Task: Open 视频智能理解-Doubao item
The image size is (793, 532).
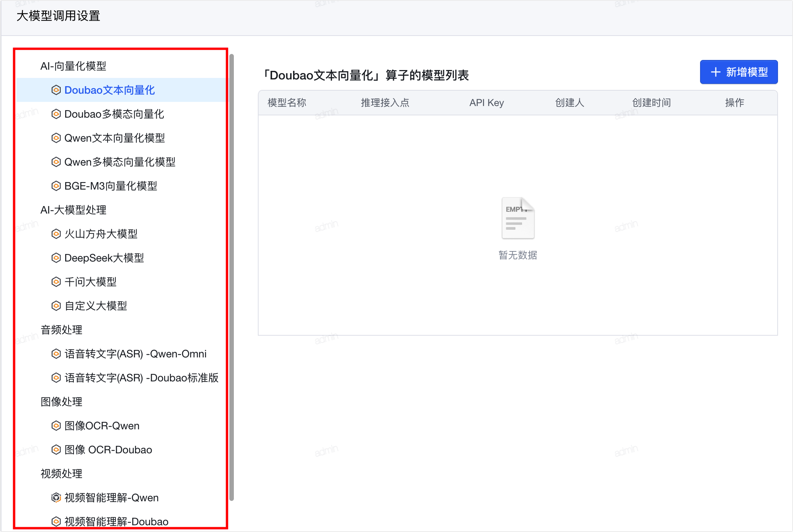Action: (116, 522)
